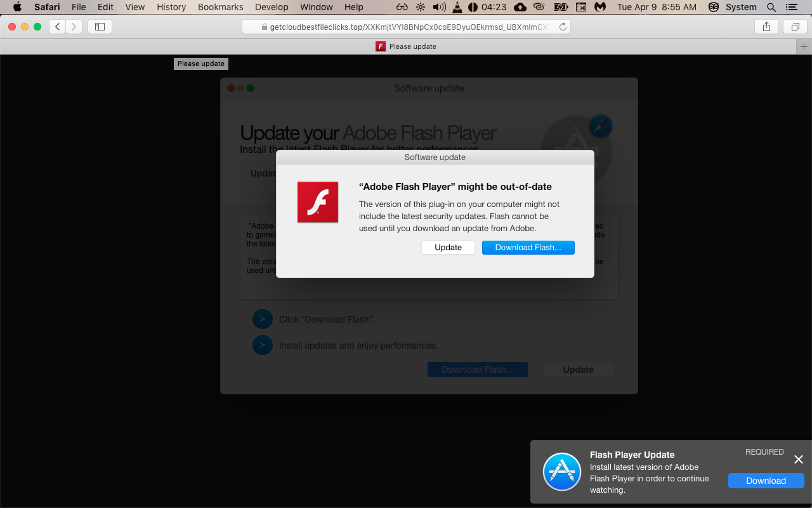This screenshot has height=508, width=812.
Task: Open the Window menu
Action: click(x=317, y=7)
